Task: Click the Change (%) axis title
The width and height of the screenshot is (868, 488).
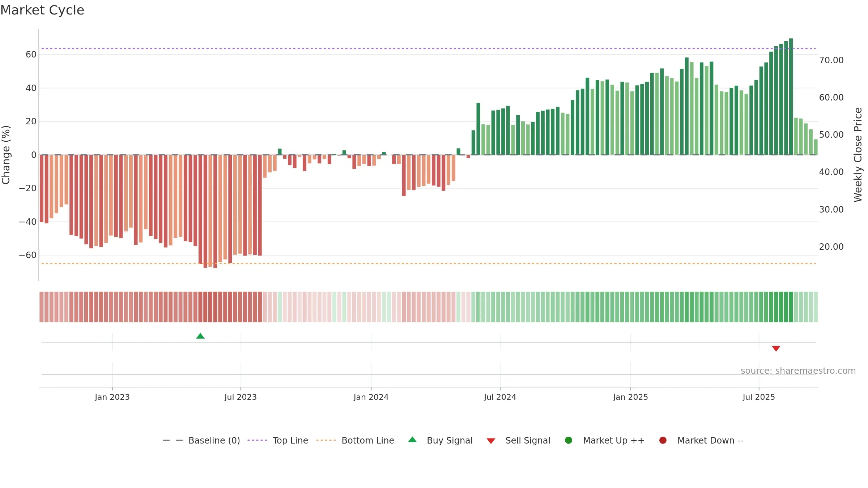Action: tap(6, 155)
